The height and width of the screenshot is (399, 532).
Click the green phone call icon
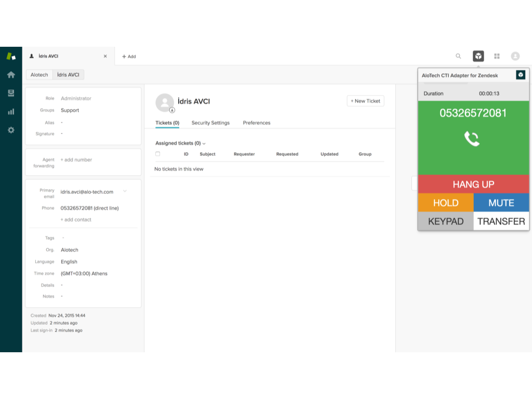pyautogui.click(x=472, y=139)
